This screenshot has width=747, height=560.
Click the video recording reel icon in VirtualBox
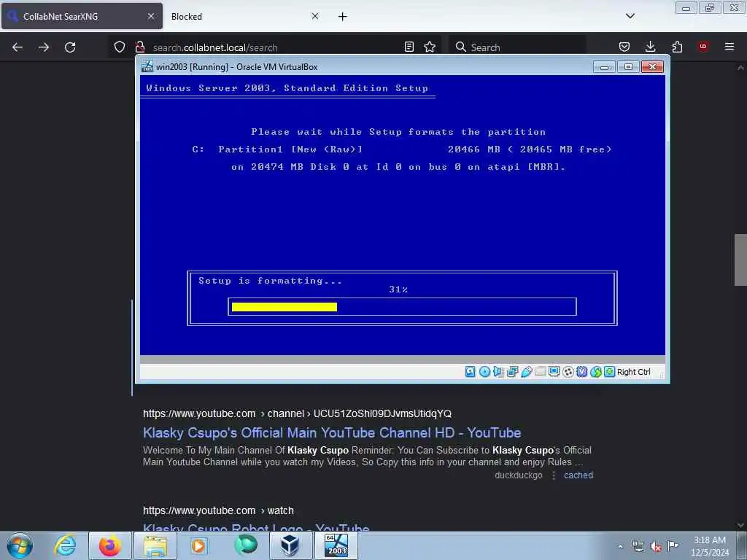pyautogui.click(x=568, y=372)
